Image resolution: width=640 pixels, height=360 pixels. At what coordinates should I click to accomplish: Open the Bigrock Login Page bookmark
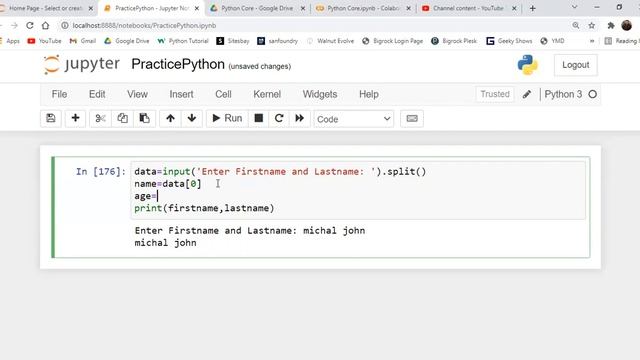click(x=393, y=41)
